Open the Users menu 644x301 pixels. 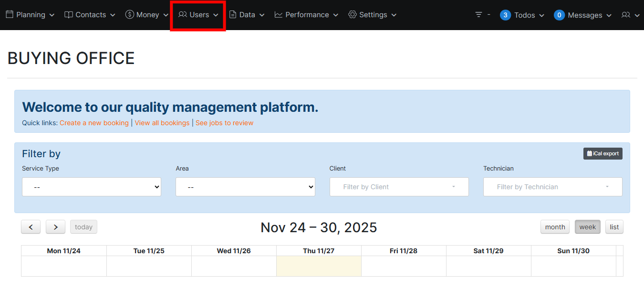tap(198, 15)
